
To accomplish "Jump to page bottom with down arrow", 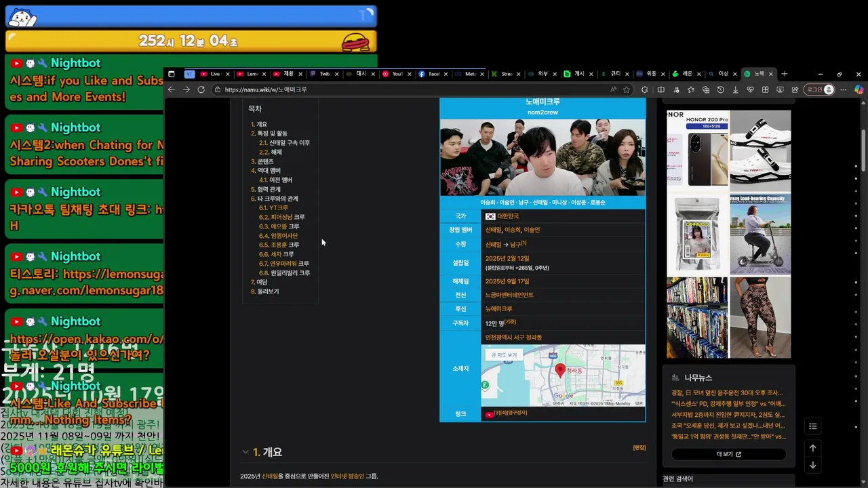I will [812, 465].
